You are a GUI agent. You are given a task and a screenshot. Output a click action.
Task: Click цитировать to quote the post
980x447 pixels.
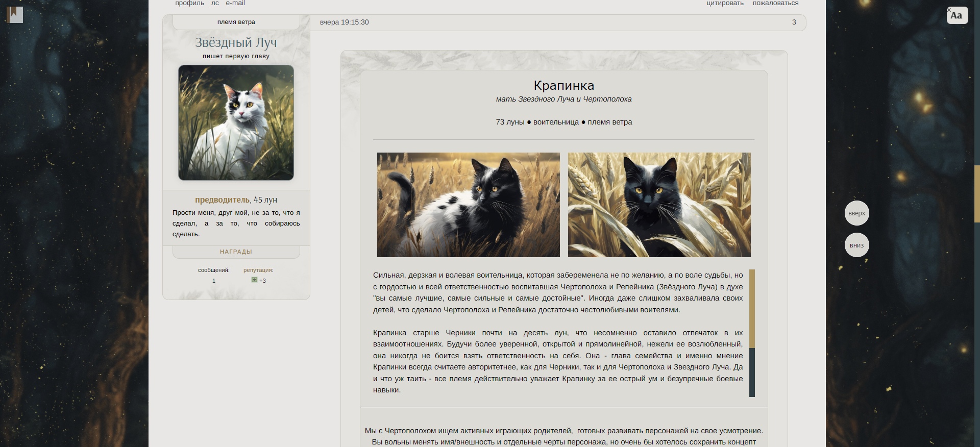[x=725, y=3]
